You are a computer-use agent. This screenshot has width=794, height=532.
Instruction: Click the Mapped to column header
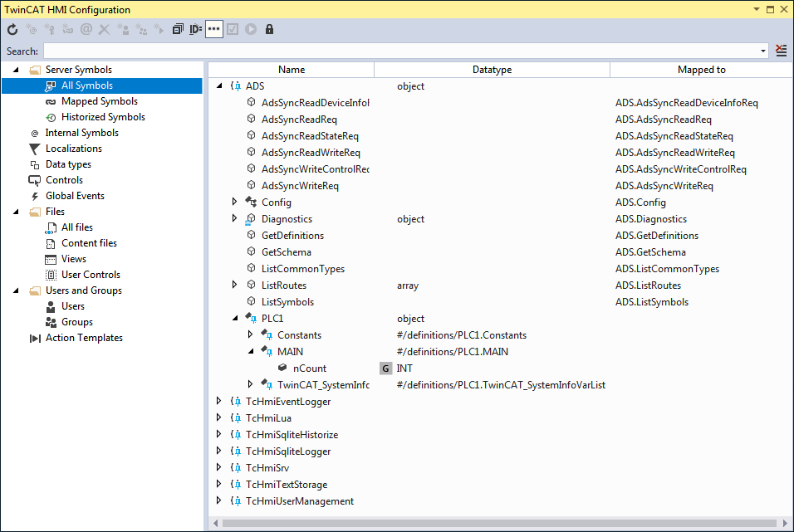tap(701, 70)
